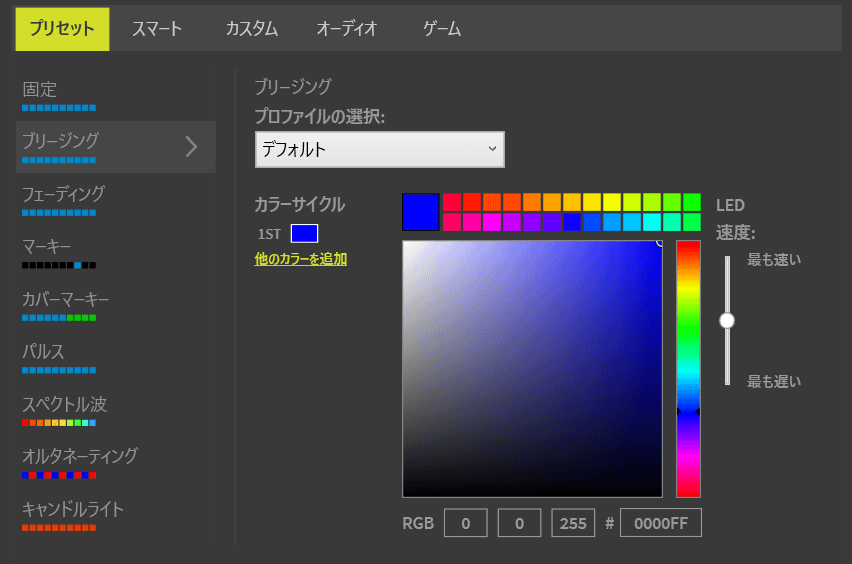Click the large blue current-color preview
This screenshot has height=564, width=852.
pos(421,212)
